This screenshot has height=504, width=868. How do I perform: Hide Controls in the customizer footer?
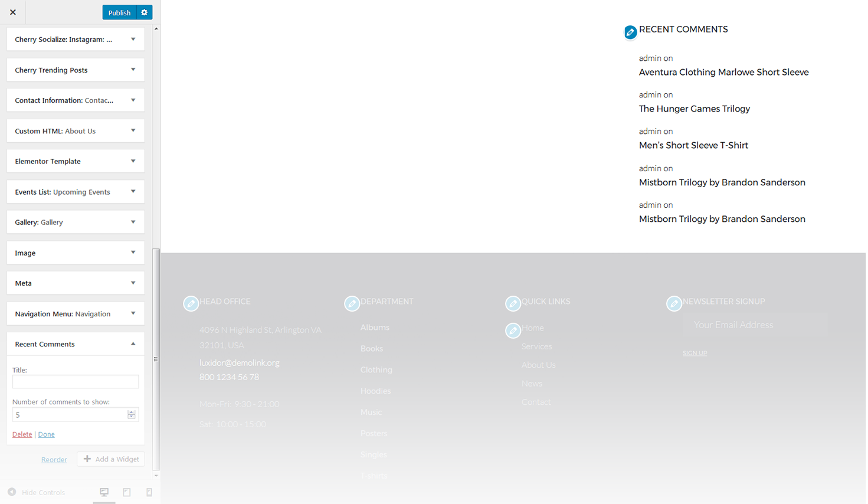tap(37, 492)
